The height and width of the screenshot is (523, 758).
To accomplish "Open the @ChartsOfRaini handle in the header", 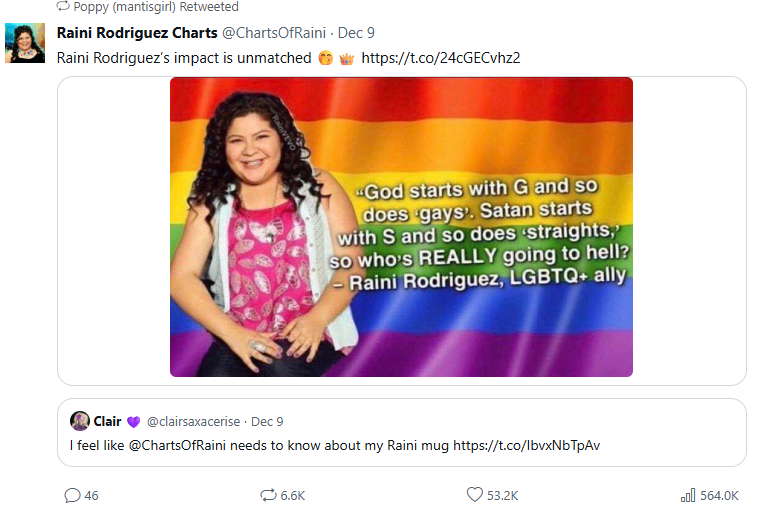I will 274,33.
